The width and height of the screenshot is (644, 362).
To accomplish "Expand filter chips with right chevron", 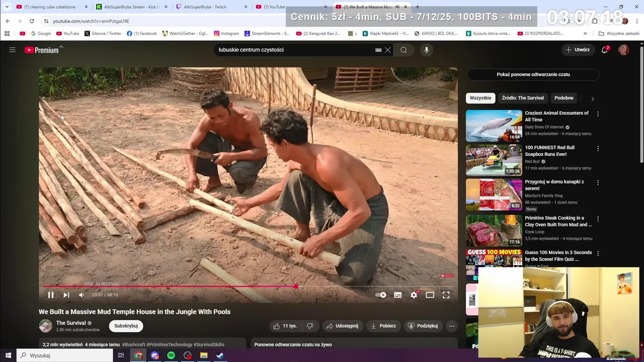I will tap(592, 99).
